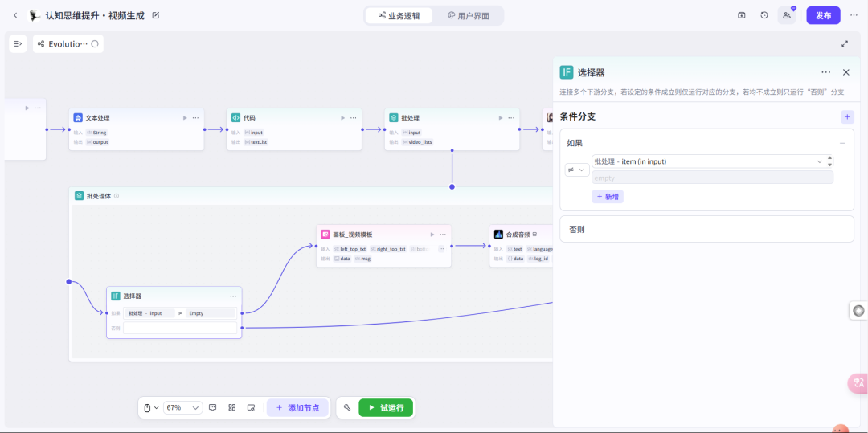This screenshot has width=868, height=433.
Task: Remove the 如果 condition with minus
Action: coord(842,143)
